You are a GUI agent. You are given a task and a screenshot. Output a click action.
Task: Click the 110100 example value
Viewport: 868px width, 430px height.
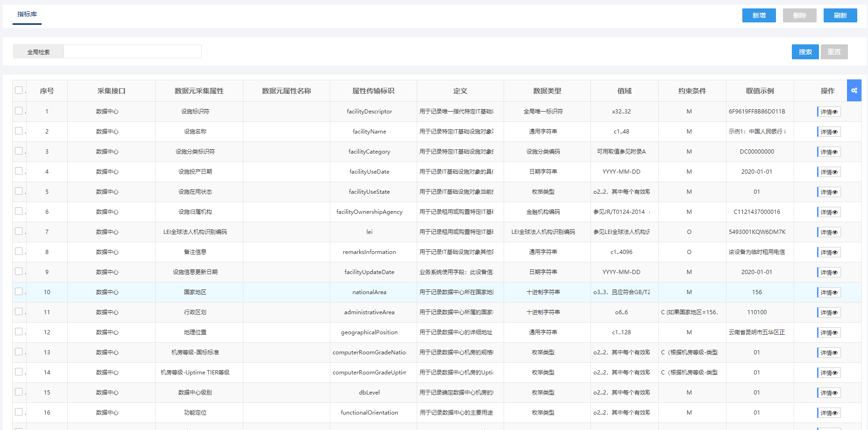[x=757, y=312]
